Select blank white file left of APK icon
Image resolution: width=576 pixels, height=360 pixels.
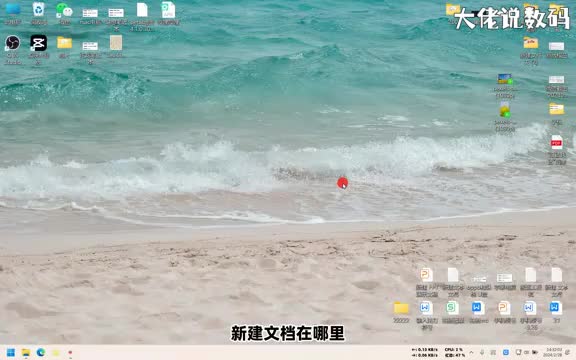pyautogui.click(x=142, y=10)
